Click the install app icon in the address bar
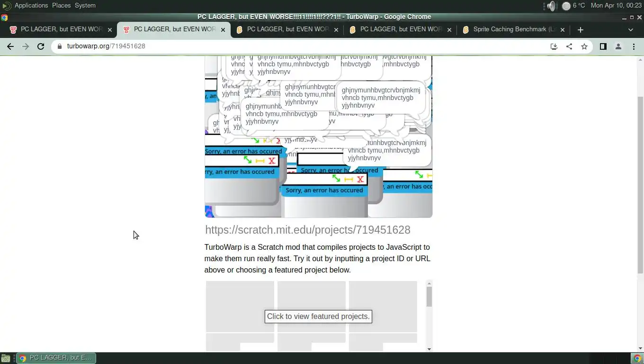644x364 pixels. point(554,46)
